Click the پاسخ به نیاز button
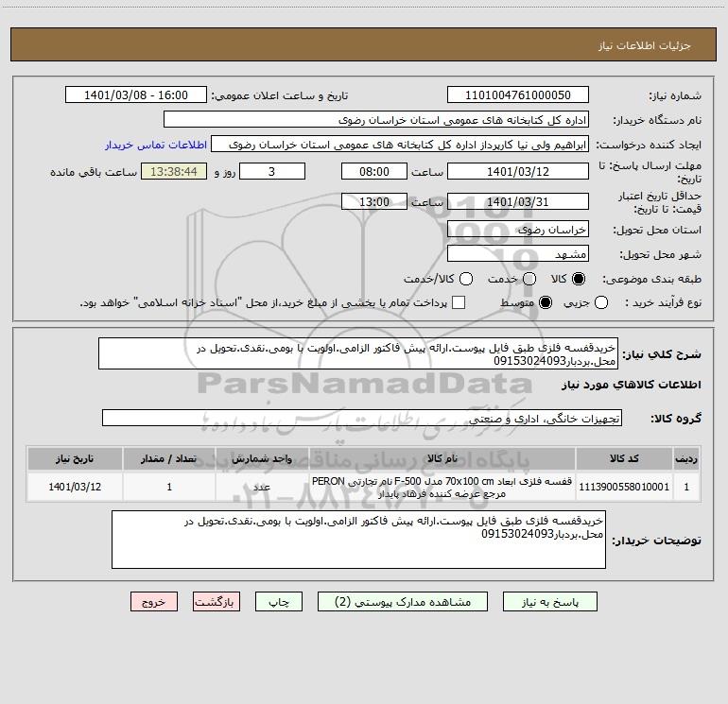This screenshot has height=704, width=728. tap(550, 602)
